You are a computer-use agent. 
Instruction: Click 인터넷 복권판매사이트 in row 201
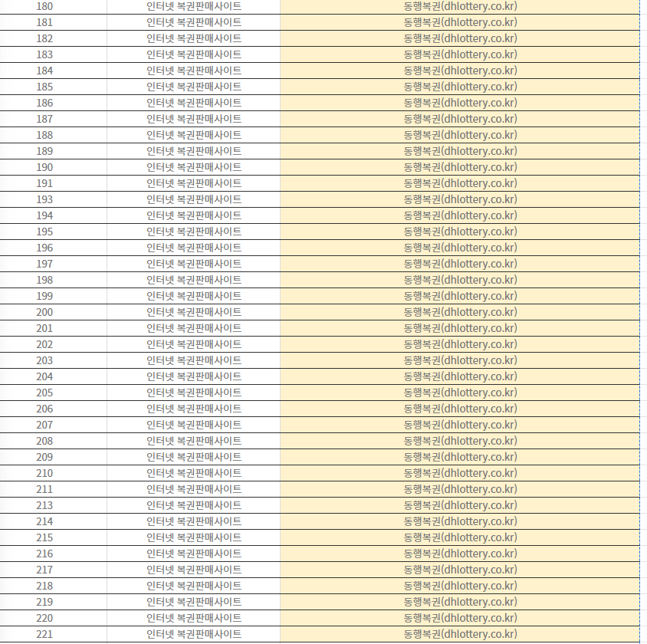tap(193, 328)
